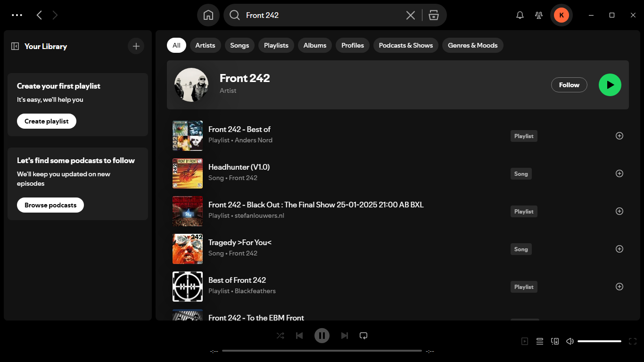Select the All filter tab

coord(176,45)
